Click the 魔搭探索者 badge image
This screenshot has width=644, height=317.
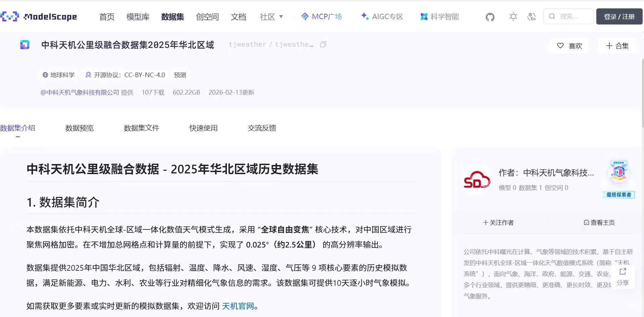coord(619,179)
